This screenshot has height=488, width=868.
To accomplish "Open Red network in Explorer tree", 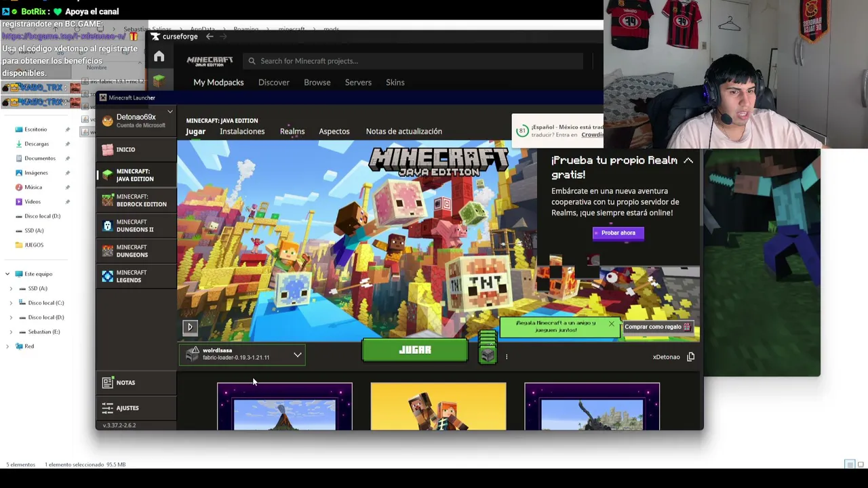I will 29,346.
